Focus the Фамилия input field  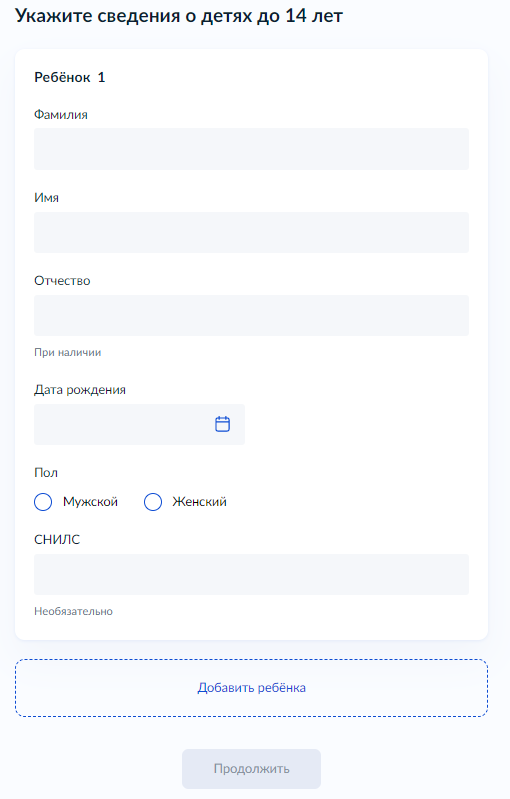251,149
